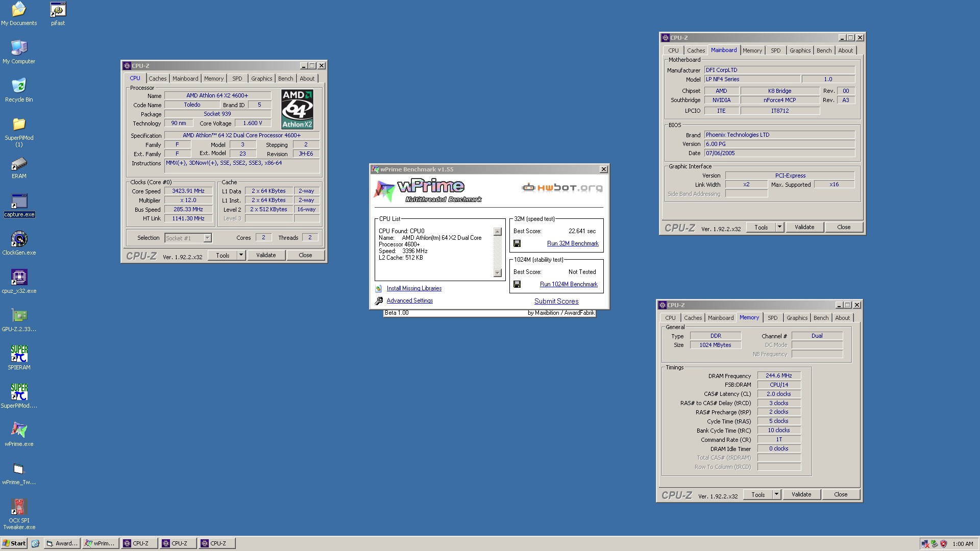
Task: Click the AMD Athlon X2 logo image
Action: tap(297, 109)
